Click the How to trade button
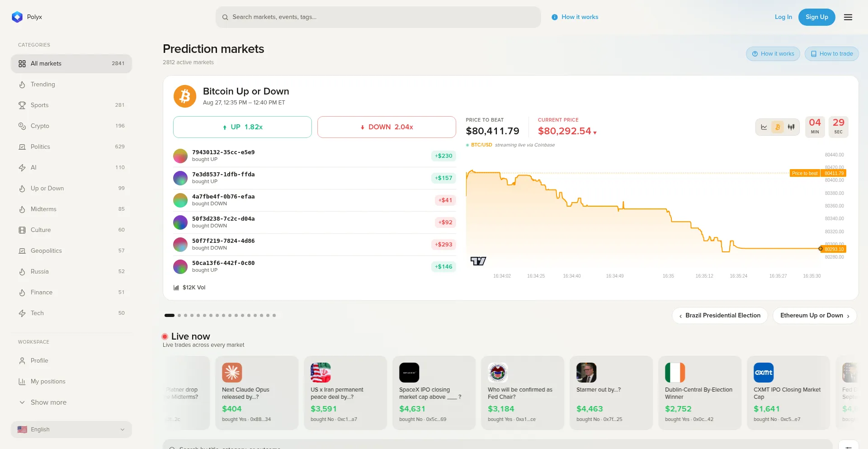 click(x=832, y=54)
